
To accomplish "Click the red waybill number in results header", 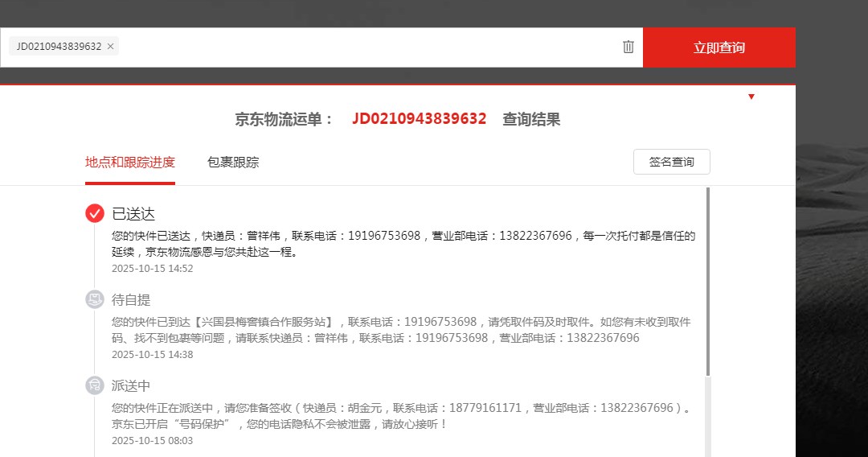I will tap(419, 119).
